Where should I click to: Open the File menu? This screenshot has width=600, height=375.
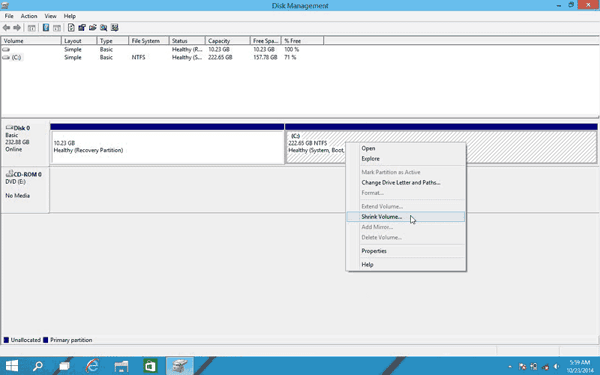pyautogui.click(x=9, y=16)
